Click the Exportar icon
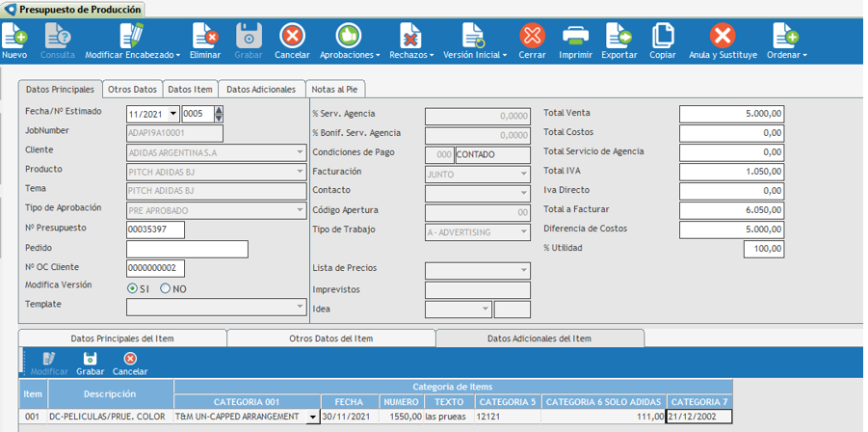This screenshot has width=868, height=432. tap(618, 36)
